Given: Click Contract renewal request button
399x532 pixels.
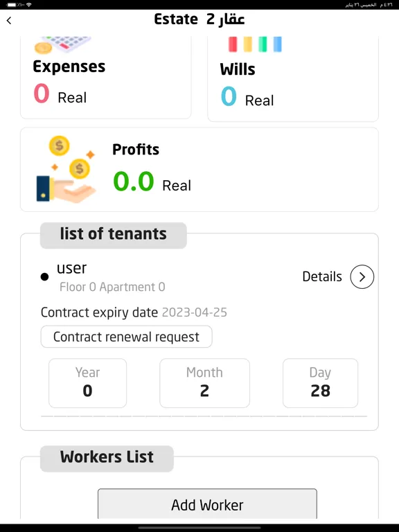Looking at the screenshot, I should 127,337.
